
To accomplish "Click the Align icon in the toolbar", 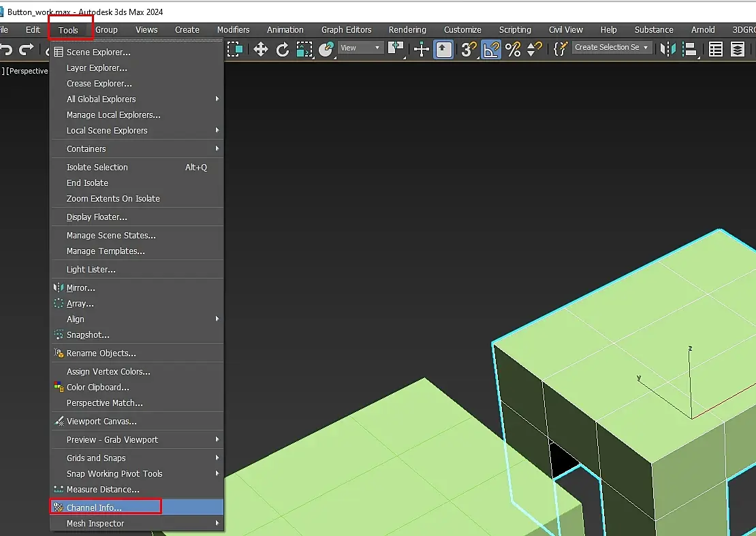I will [690, 49].
